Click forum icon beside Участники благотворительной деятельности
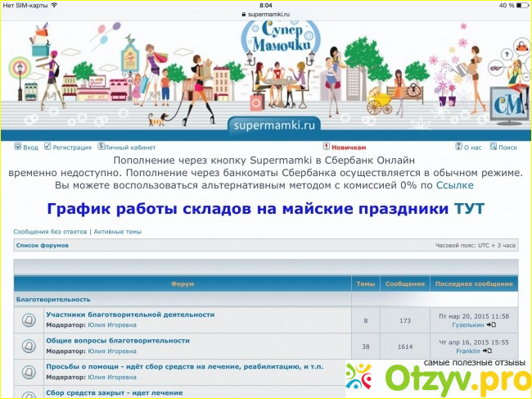 pyautogui.click(x=29, y=320)
